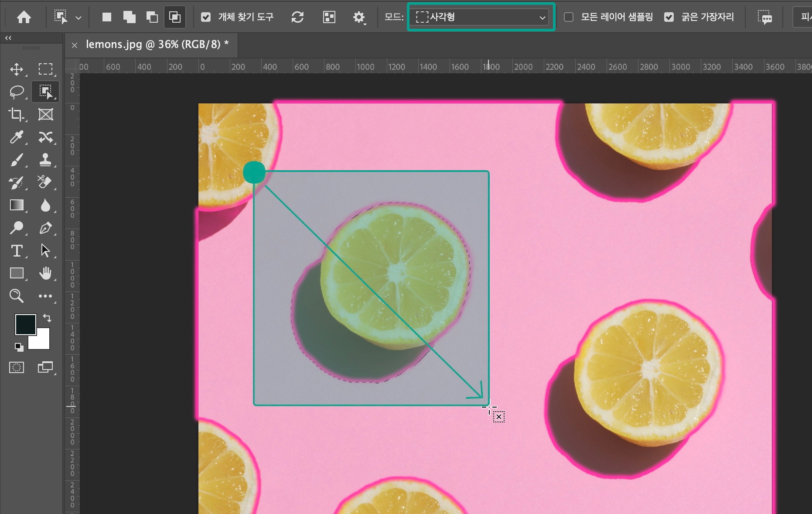Go to the Home screen icon
The width and height of the screenshot is (812, 514).
[24, 17]
